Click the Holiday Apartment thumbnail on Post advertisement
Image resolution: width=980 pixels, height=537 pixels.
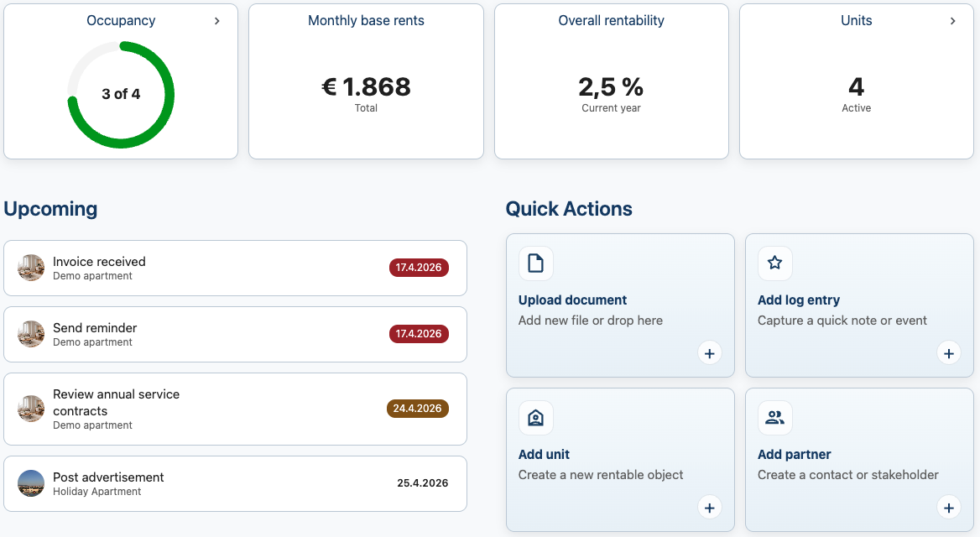pyautogui.click(x=31, y=483)
